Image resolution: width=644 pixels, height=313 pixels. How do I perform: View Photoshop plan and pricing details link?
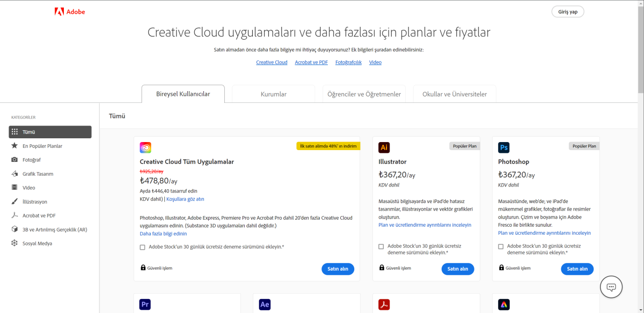tap(544, 233)
